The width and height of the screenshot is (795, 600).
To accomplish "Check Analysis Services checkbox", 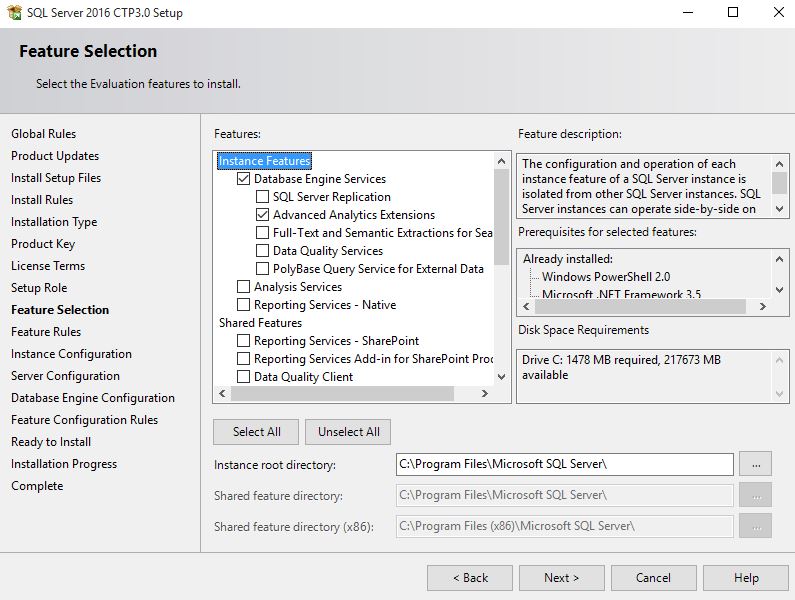I will click(243, 287).
